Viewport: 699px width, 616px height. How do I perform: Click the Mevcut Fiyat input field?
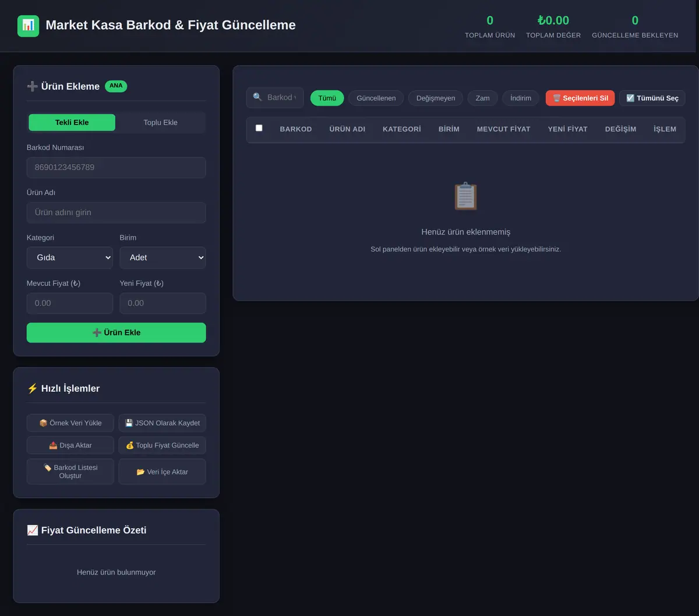pos(70,303)
